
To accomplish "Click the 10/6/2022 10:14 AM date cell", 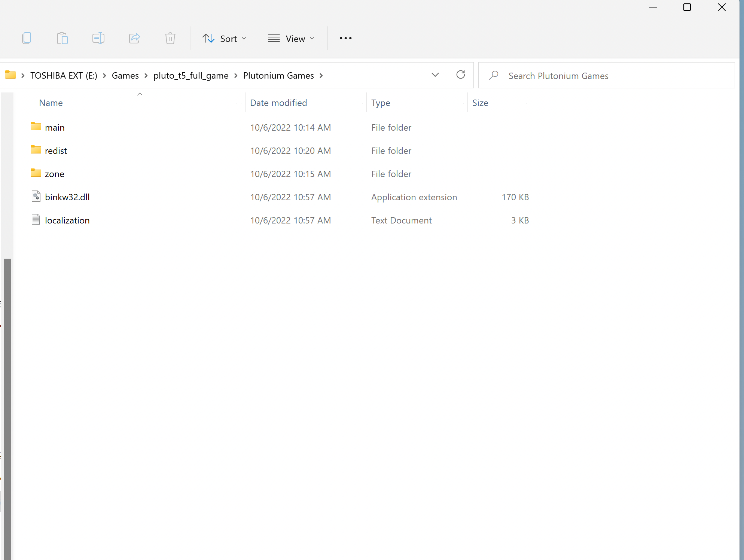I will click(x=290, y=128).
